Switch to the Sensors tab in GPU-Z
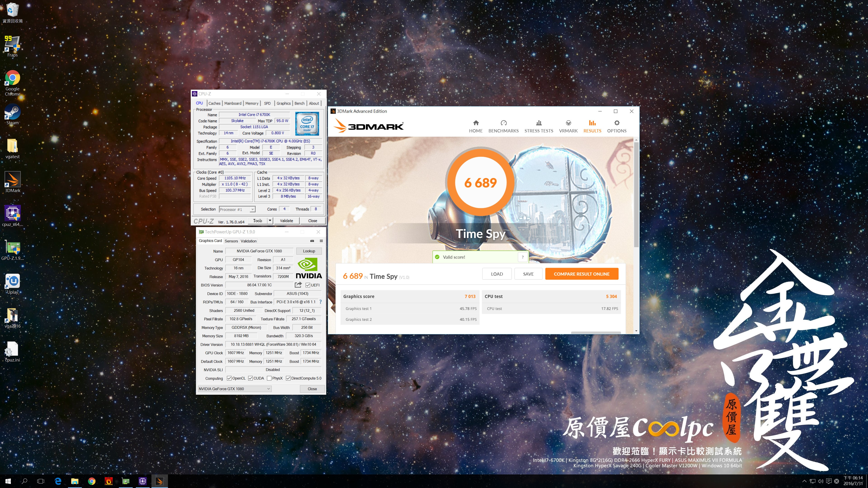 (231, 241)
